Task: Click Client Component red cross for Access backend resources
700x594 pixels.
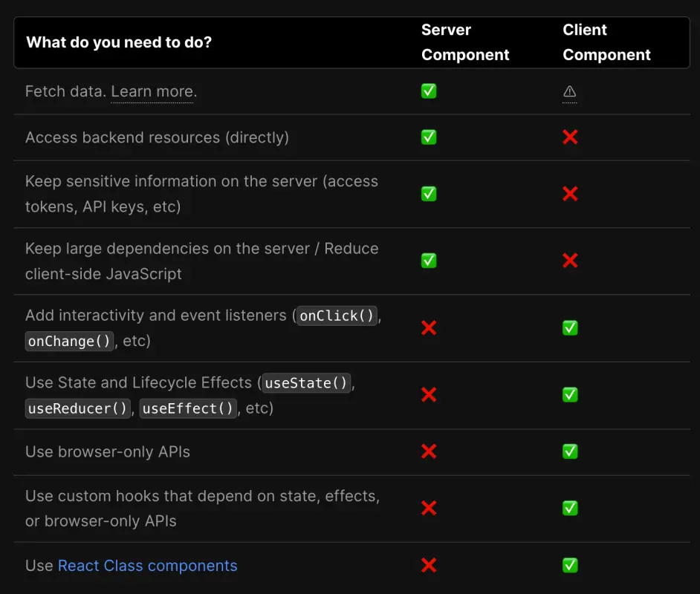Action: tap(570, 137)
